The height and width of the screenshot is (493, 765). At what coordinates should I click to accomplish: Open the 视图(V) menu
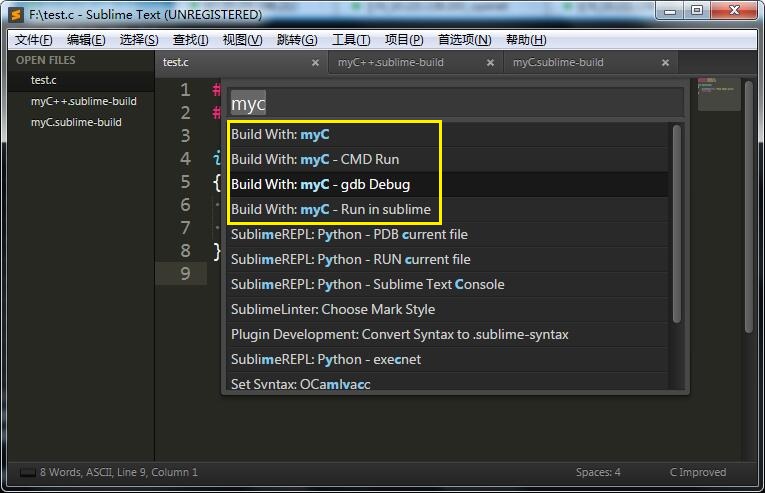tap(242, 40)
